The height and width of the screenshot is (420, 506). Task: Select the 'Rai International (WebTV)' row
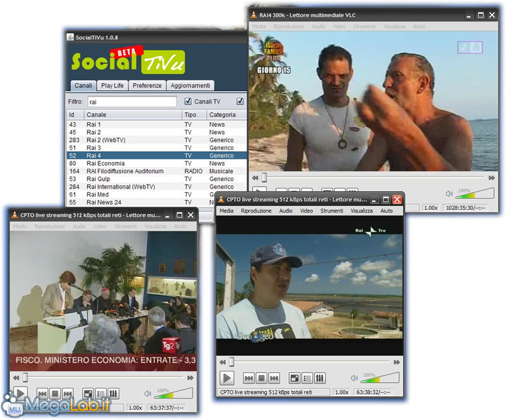point(156,187)
